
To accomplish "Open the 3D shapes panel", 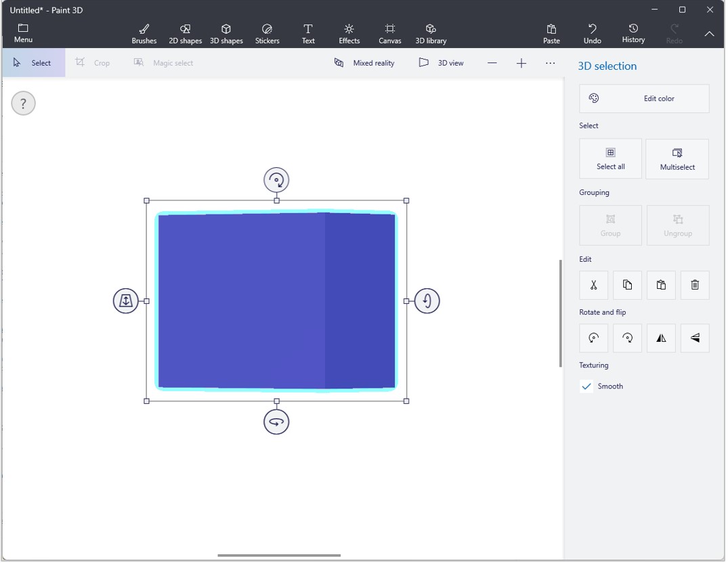I will (226, 32).
